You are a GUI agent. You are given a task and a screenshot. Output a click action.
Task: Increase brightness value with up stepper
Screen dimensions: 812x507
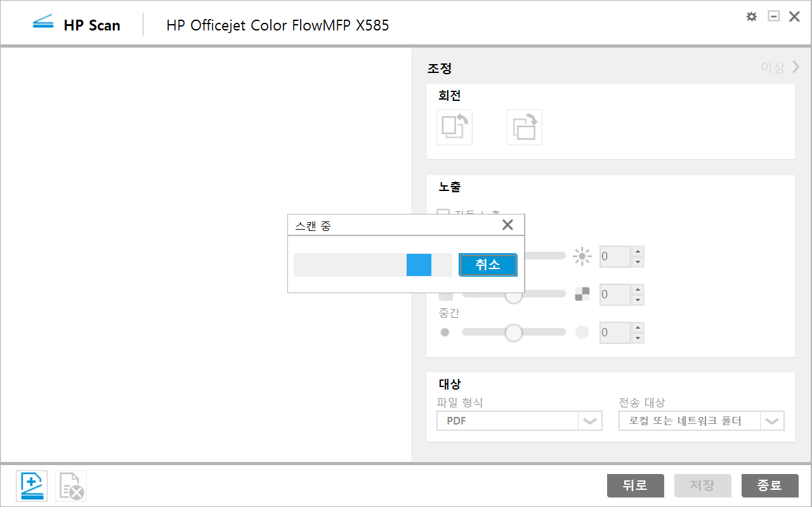638,251
